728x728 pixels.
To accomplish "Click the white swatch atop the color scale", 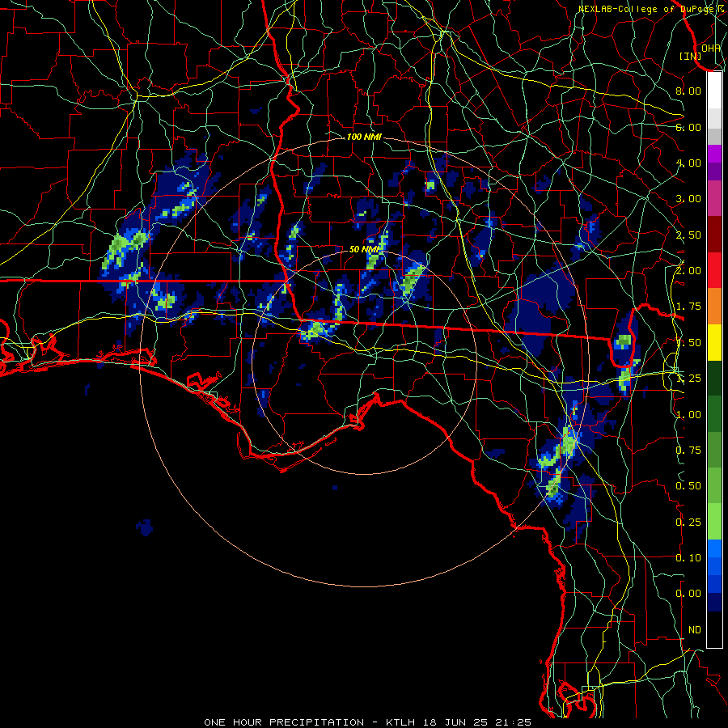I will 714,91.
